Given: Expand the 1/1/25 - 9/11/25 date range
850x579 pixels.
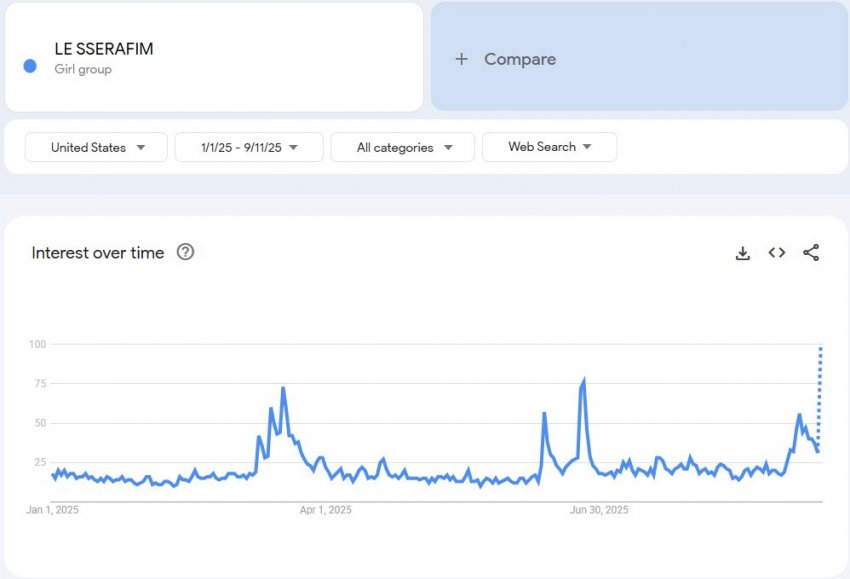Looking at the screenshot, I should point(249,147).
